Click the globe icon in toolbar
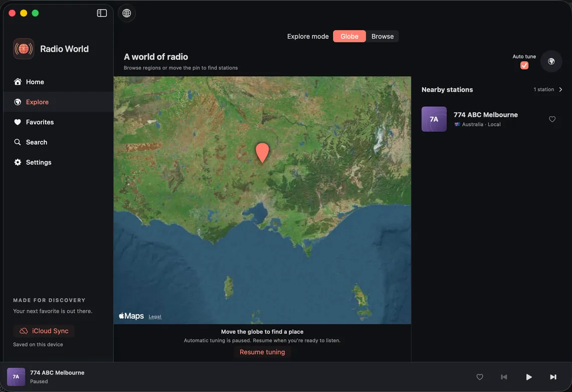 (126, 13)
